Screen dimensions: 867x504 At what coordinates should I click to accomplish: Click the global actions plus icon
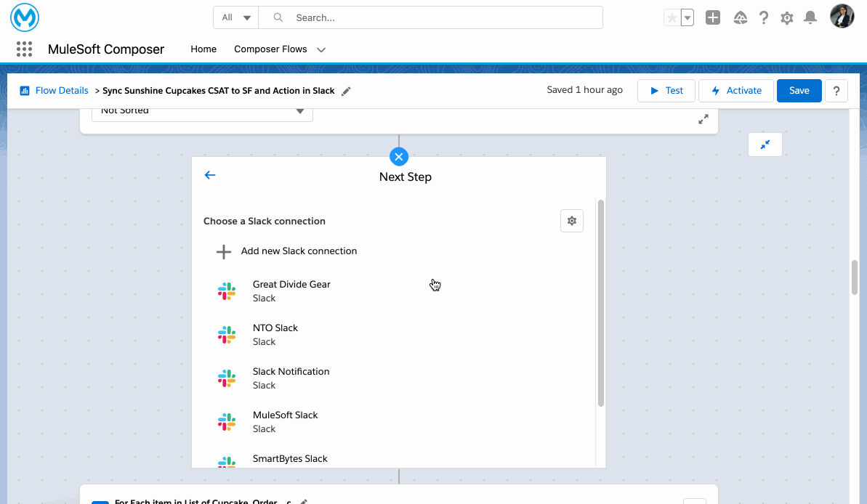(713, 17)
